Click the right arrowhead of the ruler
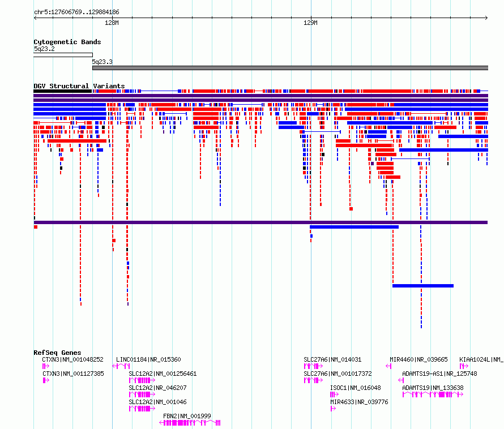 click(x=486, y=18)
